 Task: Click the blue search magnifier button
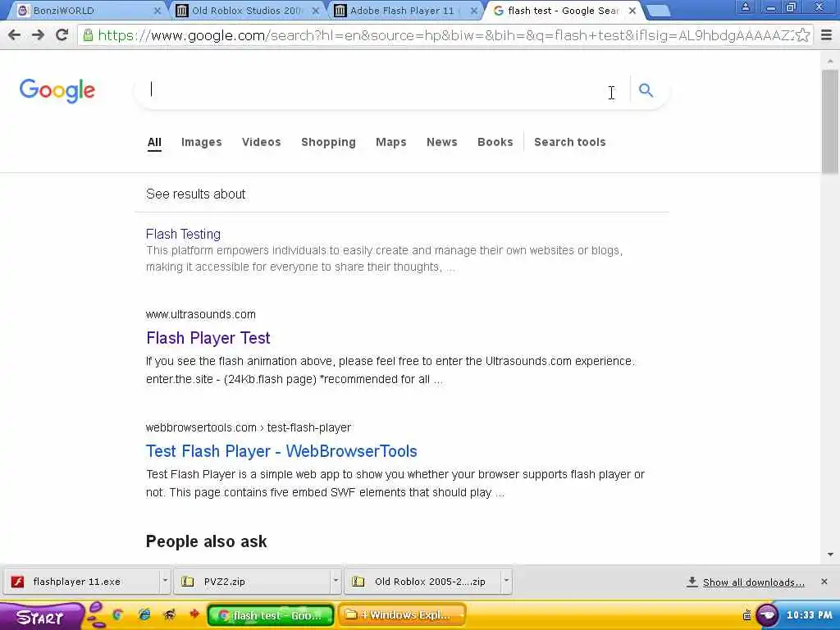pyautogui.click(x=646, y=90)
